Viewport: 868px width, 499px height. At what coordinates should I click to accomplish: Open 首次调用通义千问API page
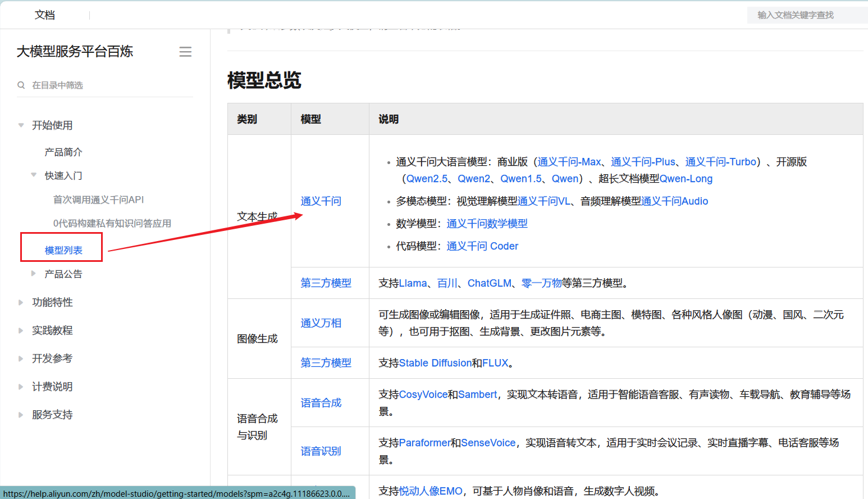pos(99,199)
